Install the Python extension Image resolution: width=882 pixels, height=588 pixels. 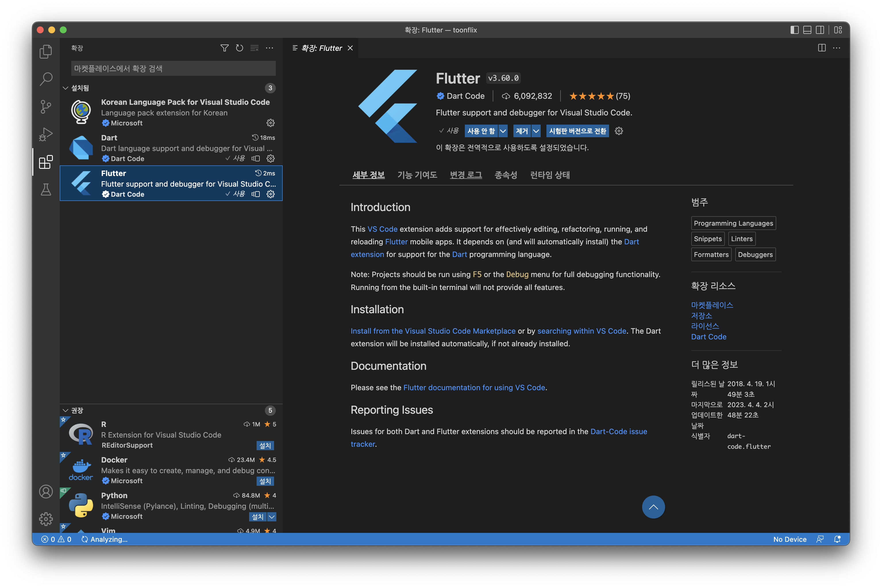coord(258,517)
